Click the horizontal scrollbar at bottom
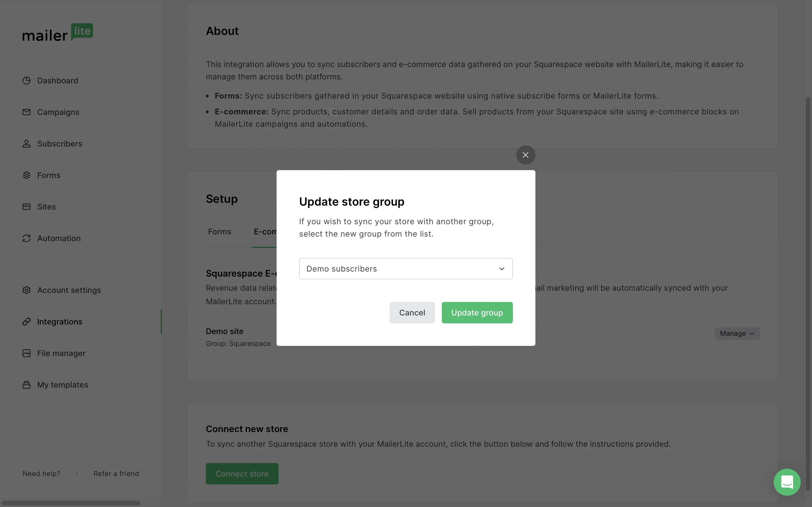 pos(70,503)
